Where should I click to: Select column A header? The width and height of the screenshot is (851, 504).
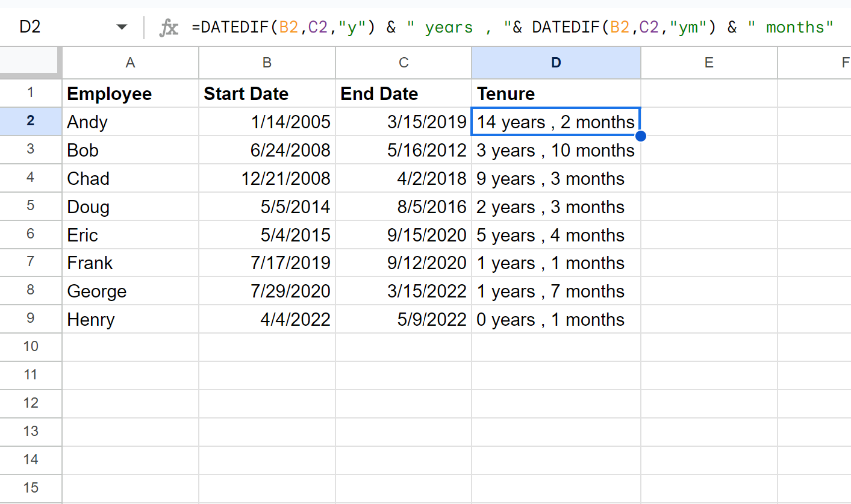[129, 63]
